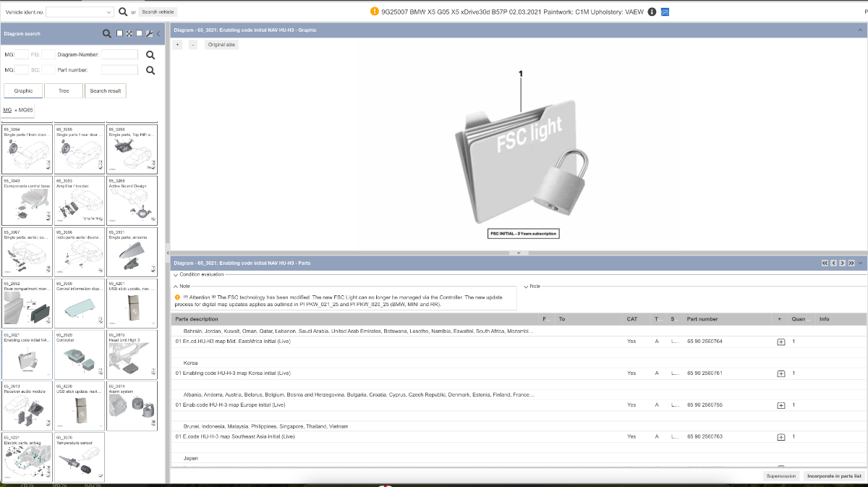Click the wrench settings icon in Diagram search
The height and width of the screenshot is (487, 868).
(x=149, y=33)
